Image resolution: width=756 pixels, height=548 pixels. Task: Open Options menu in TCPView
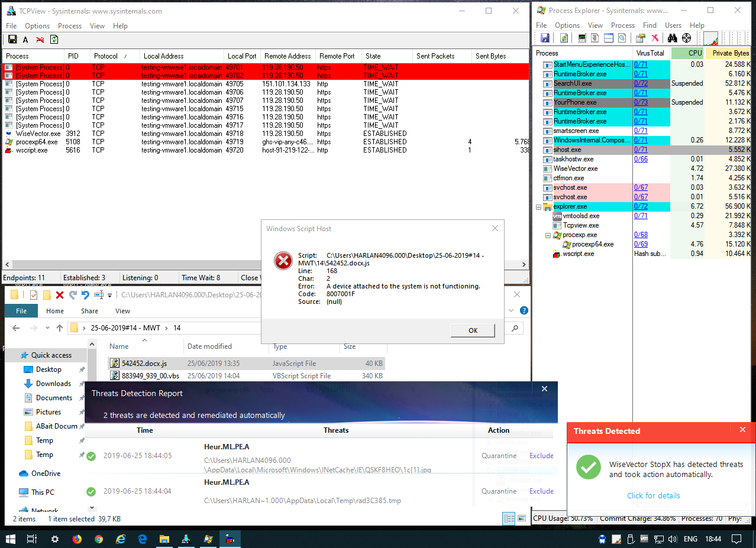[37, 26]
